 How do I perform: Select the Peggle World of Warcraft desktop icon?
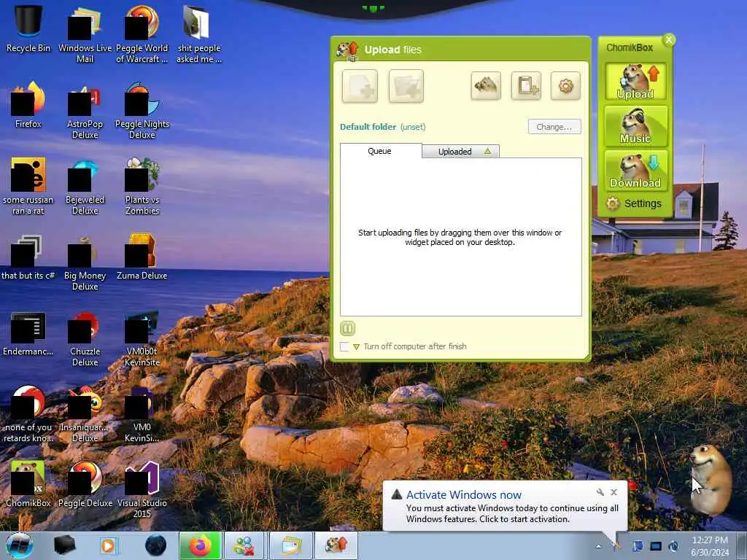(142, 34)
